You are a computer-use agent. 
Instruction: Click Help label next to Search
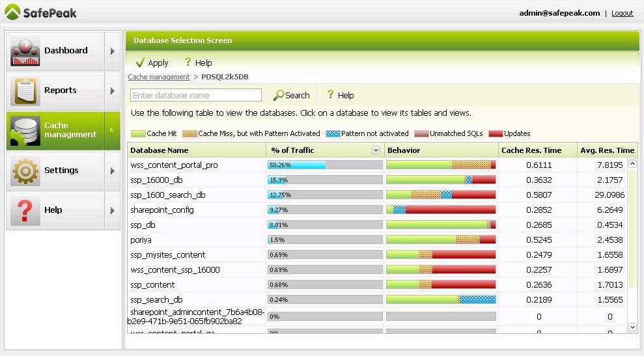(x=346, y=95)
